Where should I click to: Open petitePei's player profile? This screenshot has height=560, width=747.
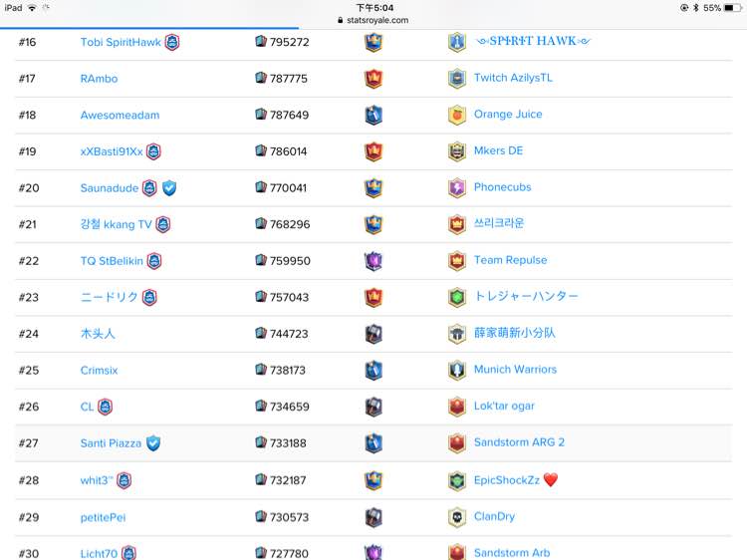coord(103,517)
